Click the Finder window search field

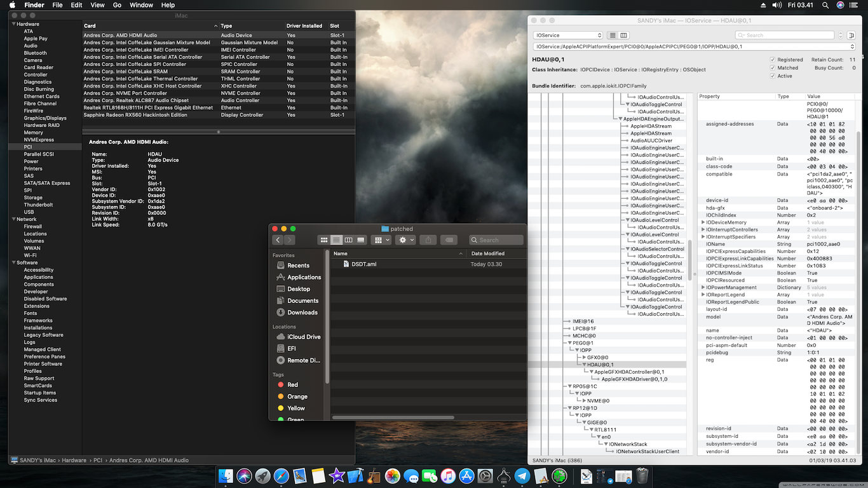click(x=496, y=240)
